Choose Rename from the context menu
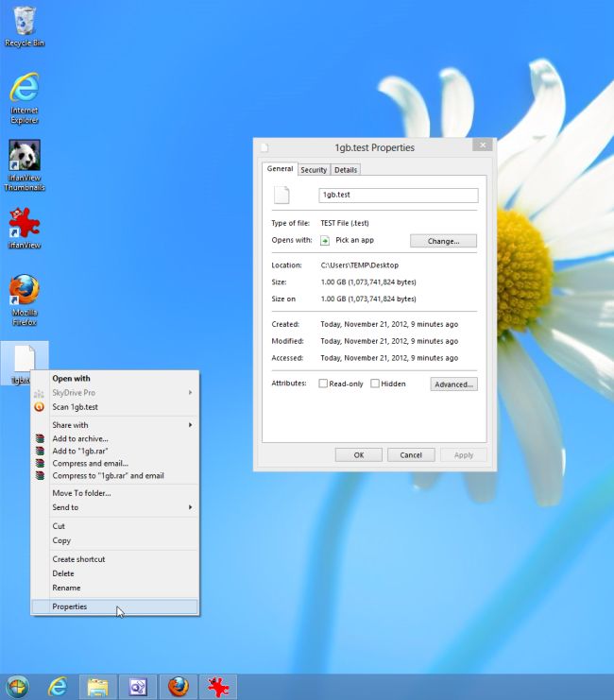Screen dimensions: 614x700 [x=114, y=588]
